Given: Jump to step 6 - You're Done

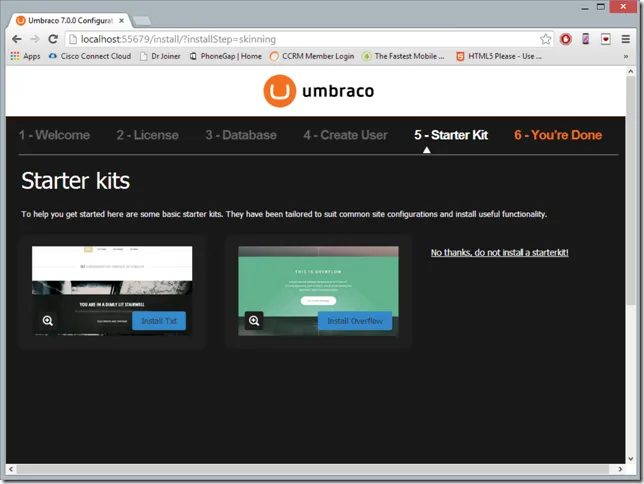Looking at the screenshot, I should (x=558, y=135).
